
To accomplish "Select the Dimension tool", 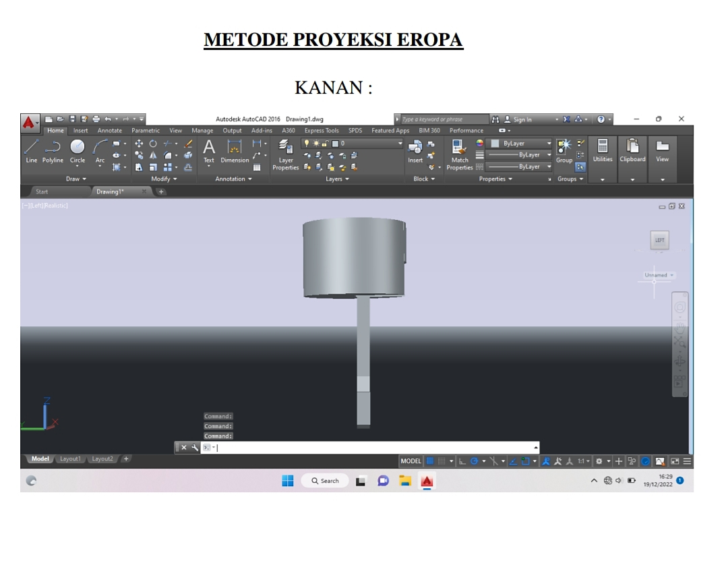I will click(x=235, y=152).
